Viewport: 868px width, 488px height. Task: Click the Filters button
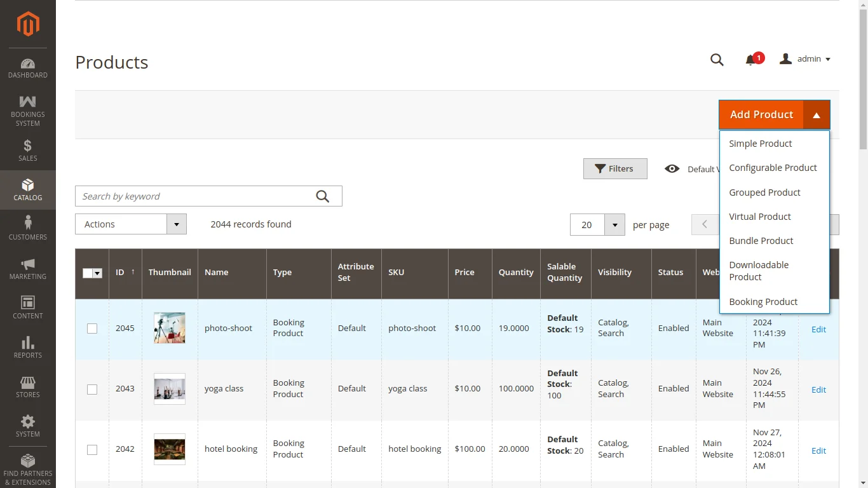click(x=614, y=168)
